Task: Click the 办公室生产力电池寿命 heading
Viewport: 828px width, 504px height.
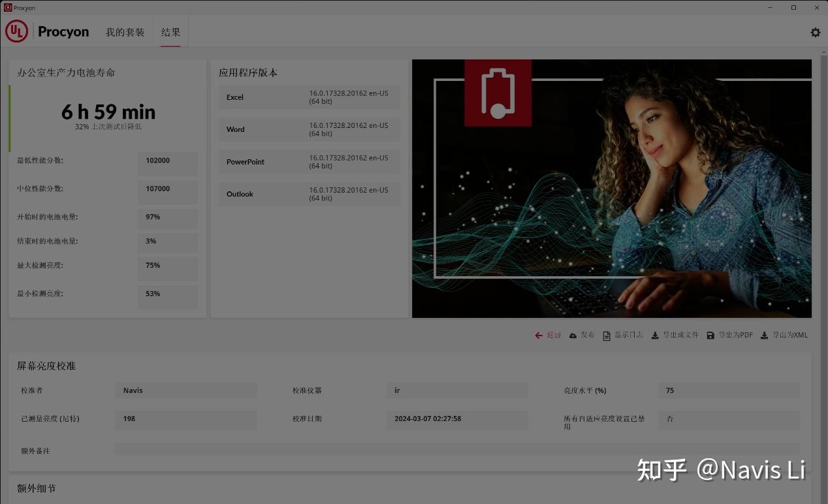Action: click(66, 72)
